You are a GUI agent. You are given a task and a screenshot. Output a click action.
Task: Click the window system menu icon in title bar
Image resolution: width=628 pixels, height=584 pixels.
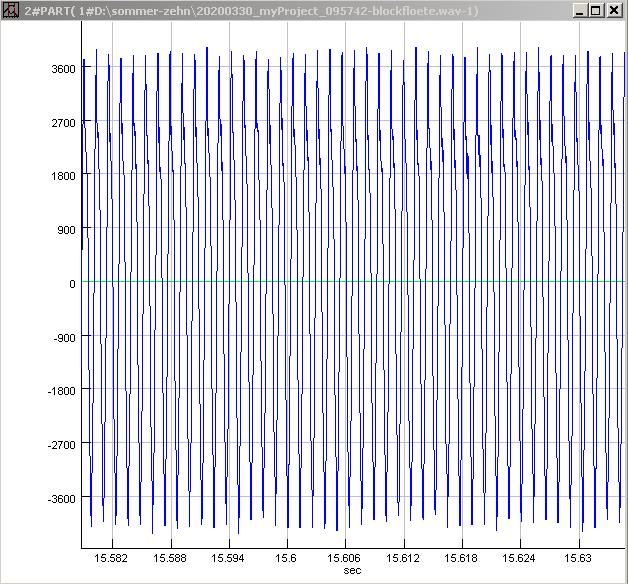(x=10, y=10)
